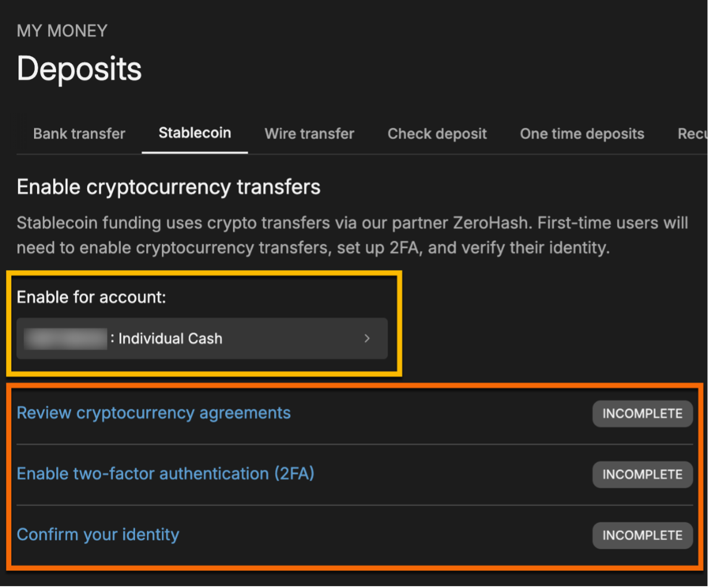Open the One time deposits tab

point(582,134)
